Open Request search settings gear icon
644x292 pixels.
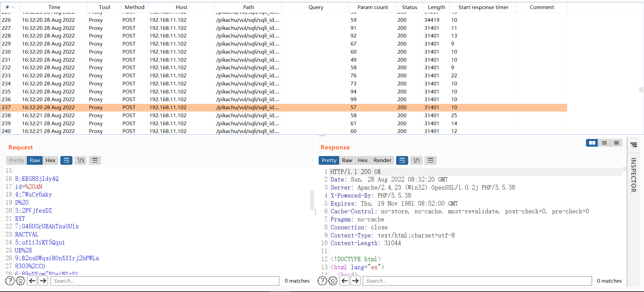pos(21,281)
